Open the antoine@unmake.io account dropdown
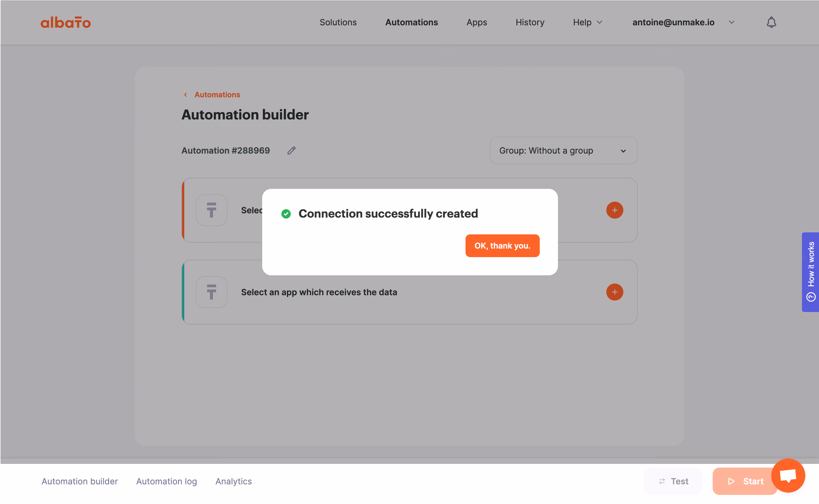Screen dimensions: 819x504 click(x=683, y=22)
